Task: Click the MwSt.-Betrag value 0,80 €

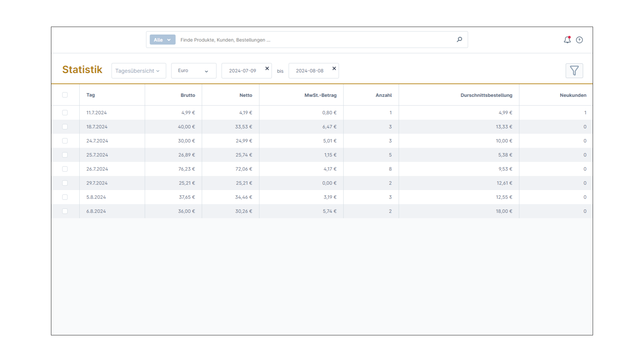Action: (329, 113)
